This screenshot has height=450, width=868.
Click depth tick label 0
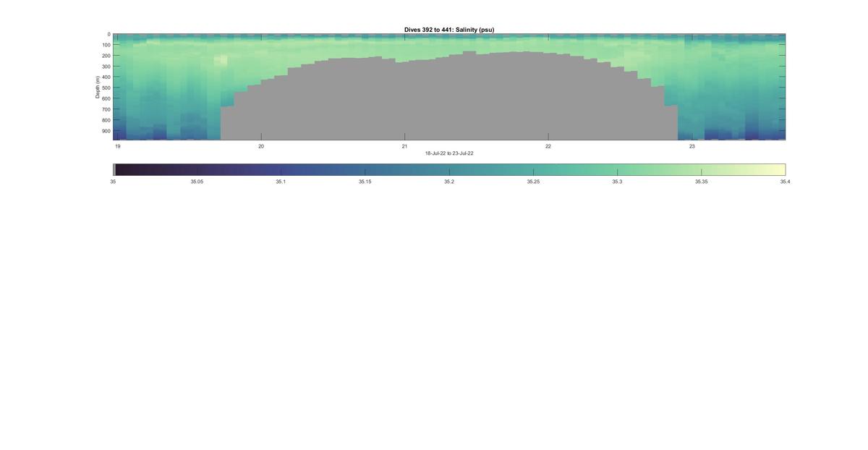(x=109, y=34)
